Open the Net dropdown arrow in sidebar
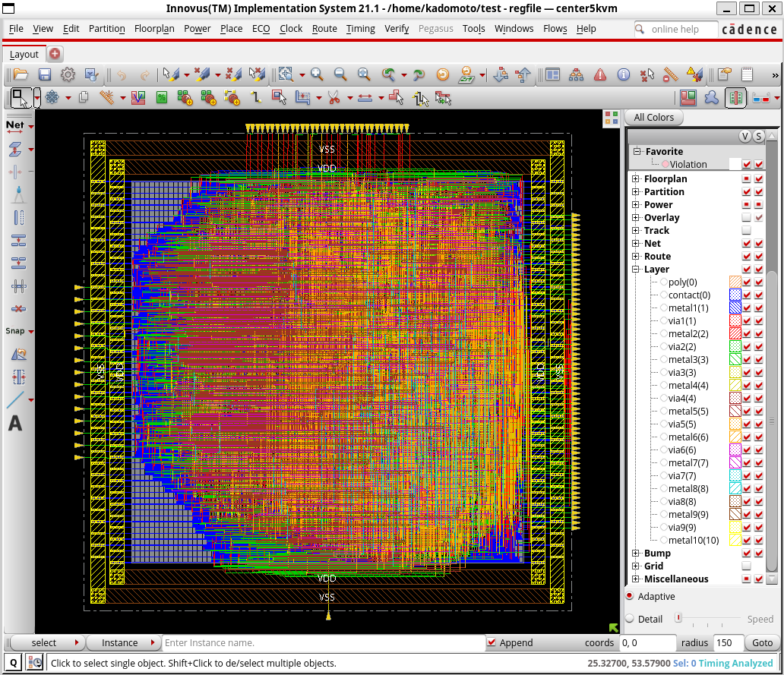Screen dimensions: 784x675 31,126
